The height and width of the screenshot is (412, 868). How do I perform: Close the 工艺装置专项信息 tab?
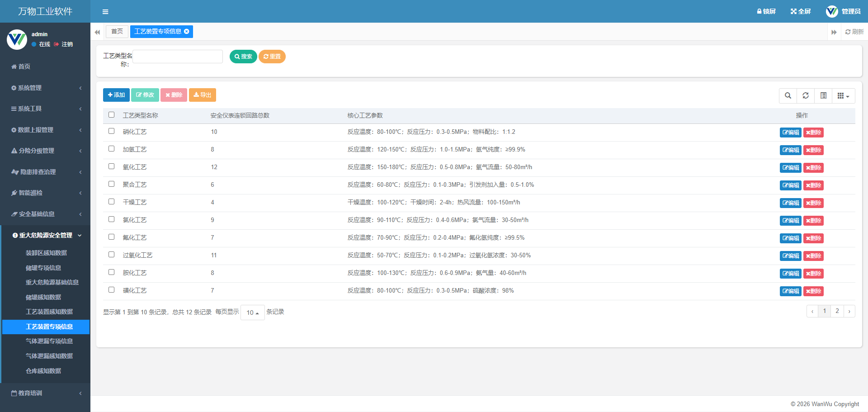(x=187, y=32)
